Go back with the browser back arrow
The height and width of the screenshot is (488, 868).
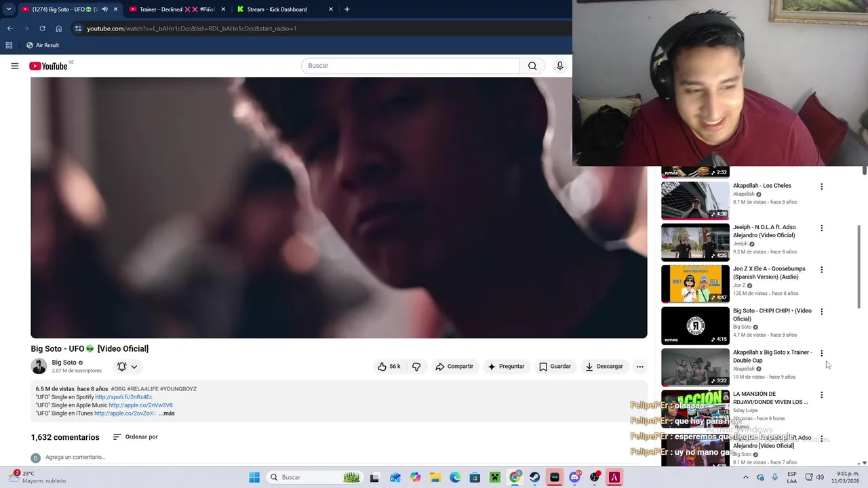tap(9, 28)
